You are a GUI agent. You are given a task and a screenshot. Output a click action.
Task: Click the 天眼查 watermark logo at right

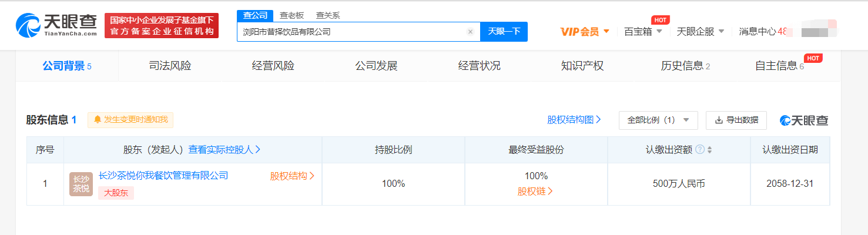(x=804, y=120)
